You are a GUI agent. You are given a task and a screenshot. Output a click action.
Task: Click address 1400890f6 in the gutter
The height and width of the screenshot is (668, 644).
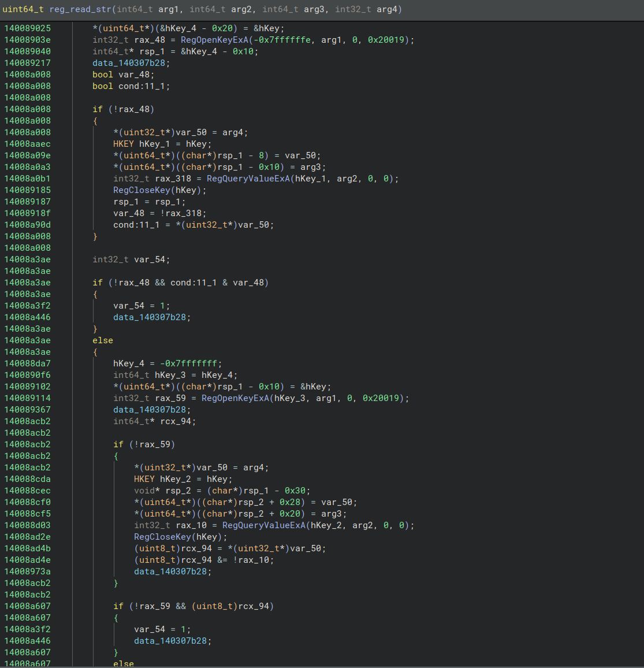[x=27, y=375]
